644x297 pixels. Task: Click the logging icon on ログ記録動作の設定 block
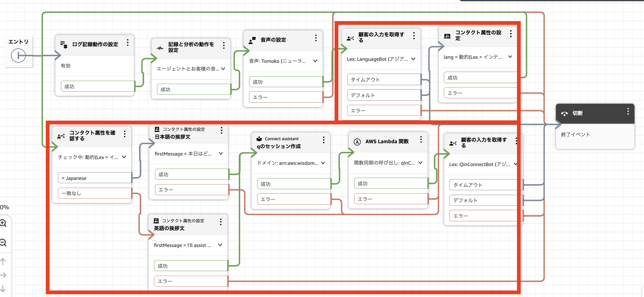pos(64,45)
